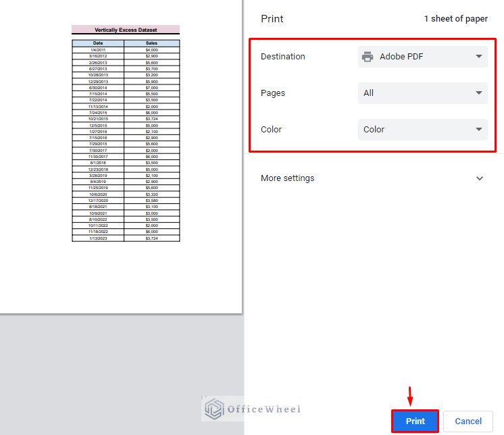Click the $7,000 sales cell in preview
The height and width of the screenshot is (435, 504).
coord(151,88)
